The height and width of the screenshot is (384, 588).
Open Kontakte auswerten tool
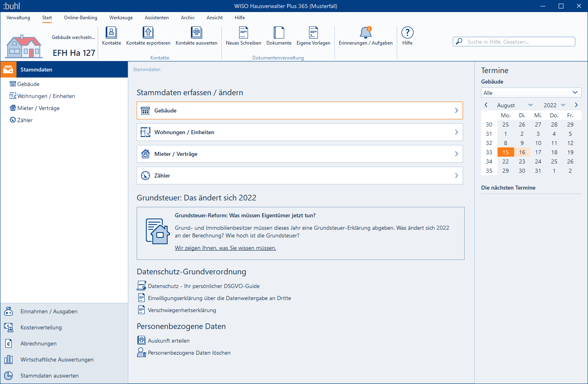[197, 33]
